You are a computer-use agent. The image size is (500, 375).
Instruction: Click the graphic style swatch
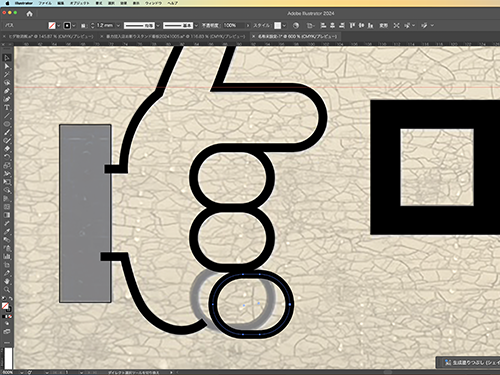(x=278, y=25)
